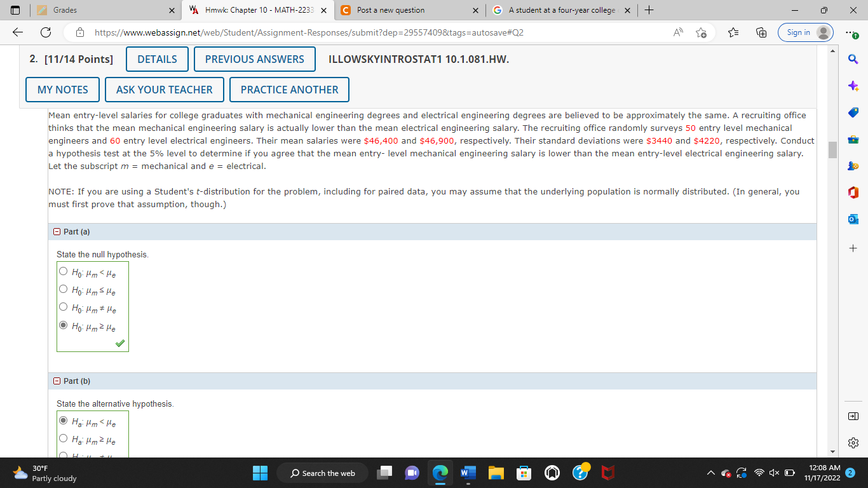Open the Windows Start menu
This screenshot has height=488, width=868.
pyautogui.click(x=261, y=473)
